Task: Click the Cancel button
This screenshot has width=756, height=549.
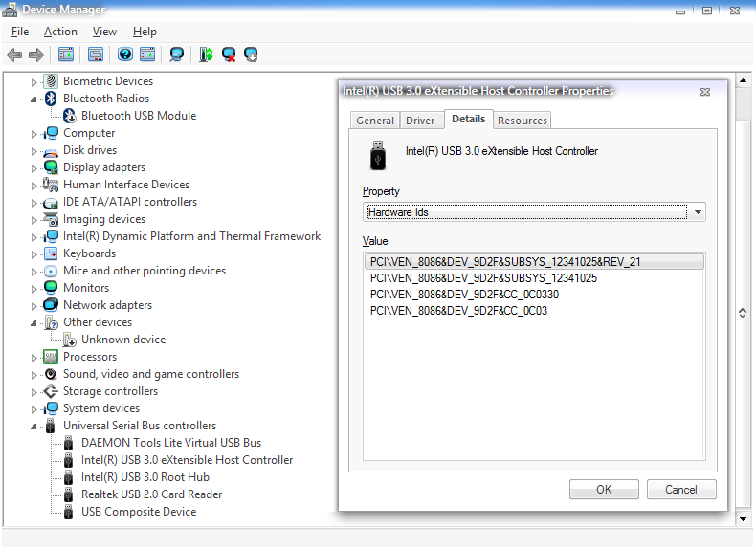Action: point(680,490)
